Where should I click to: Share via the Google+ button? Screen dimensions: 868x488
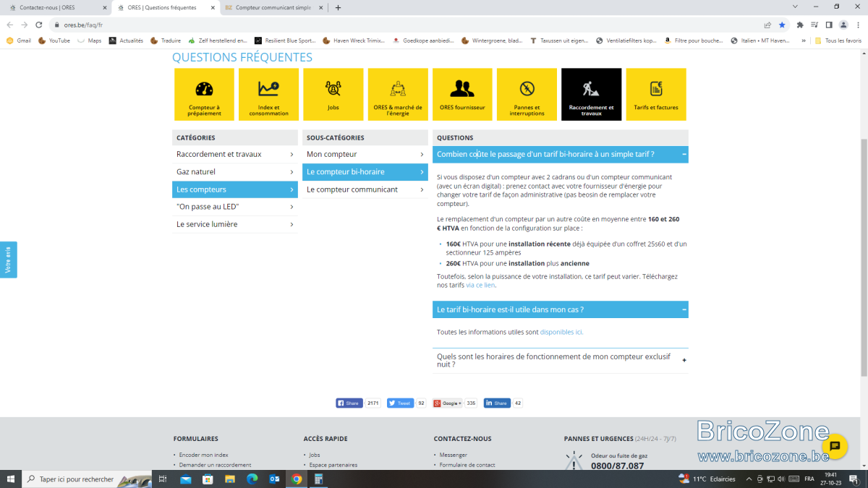[448, 403]
